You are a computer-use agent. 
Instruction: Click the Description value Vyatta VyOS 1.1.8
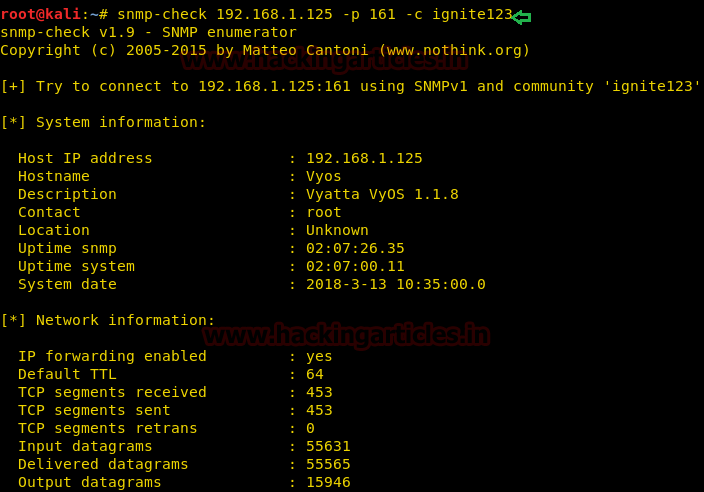point(382,194)
